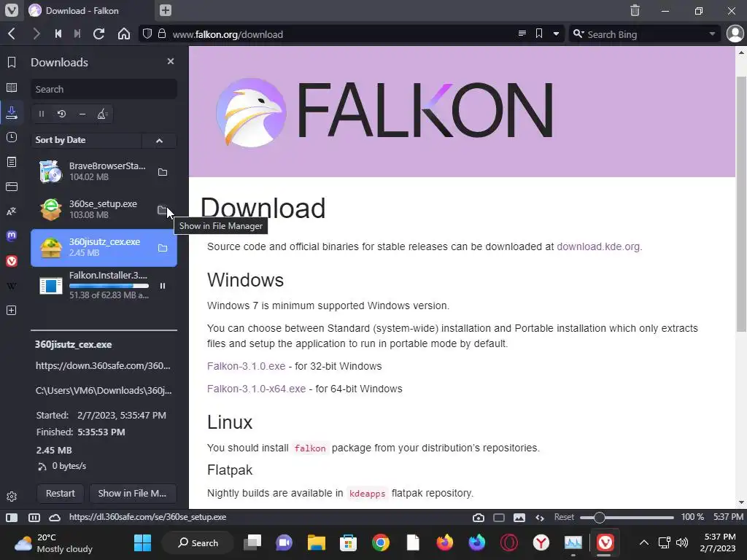Toggle sort direction arrow
This screenshot has width=747, height=560.
[x=159, y=141]
